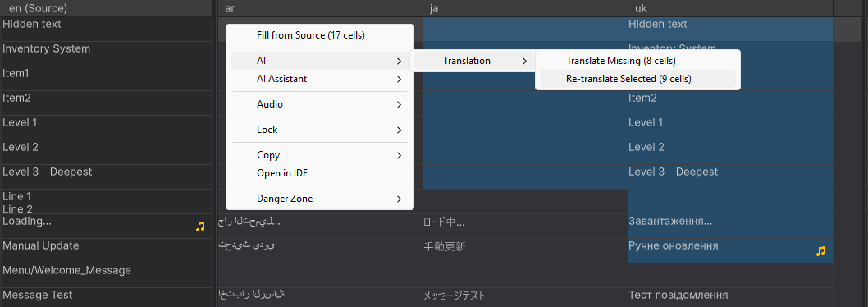
Task: Open the Danger Zone submenu
Action: pos(320,199)
